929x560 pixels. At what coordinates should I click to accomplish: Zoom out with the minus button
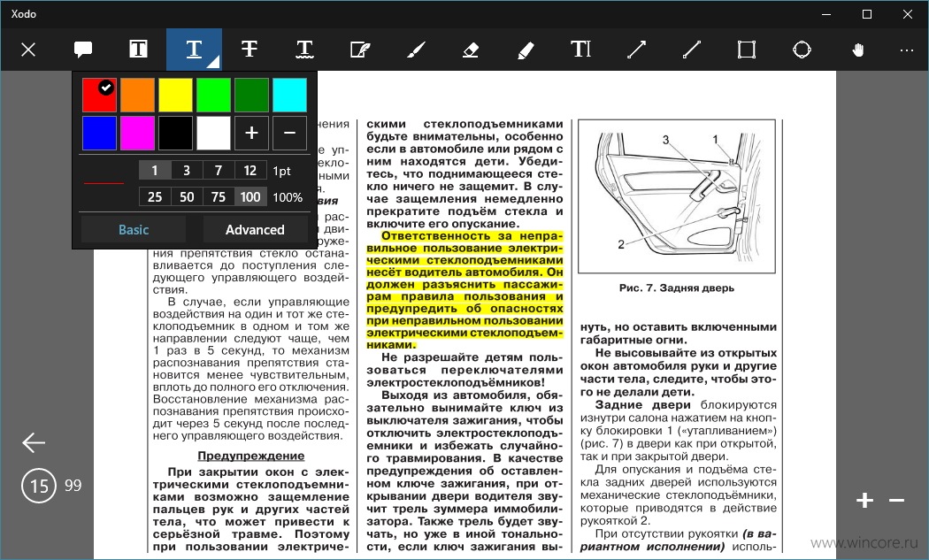click(x=896, y=501)
